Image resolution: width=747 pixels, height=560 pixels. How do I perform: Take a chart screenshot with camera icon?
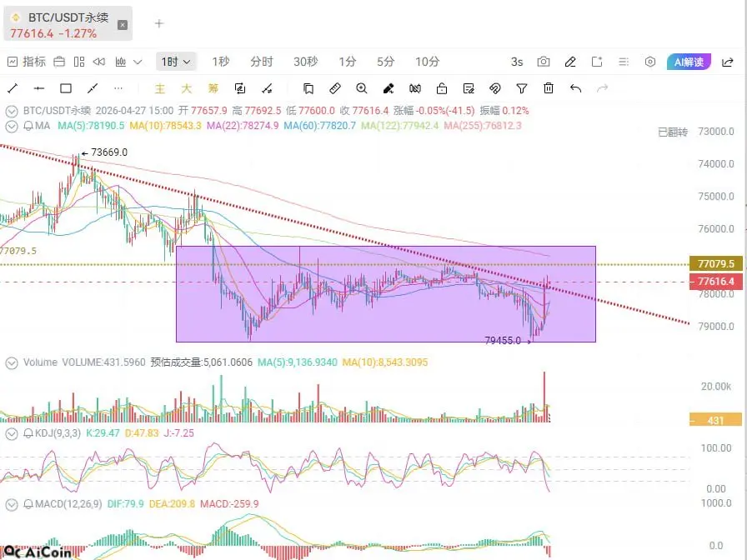point(543,62)
